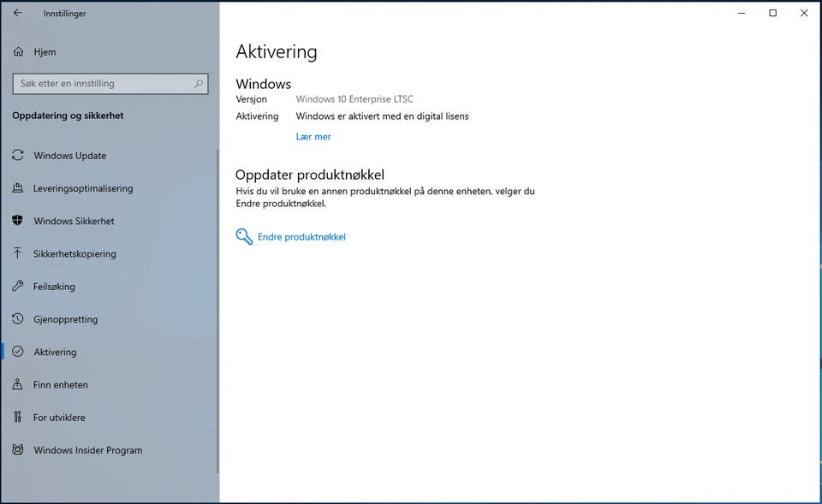Click the Windows 10 Enterprise LTSC text

point(354,99)
